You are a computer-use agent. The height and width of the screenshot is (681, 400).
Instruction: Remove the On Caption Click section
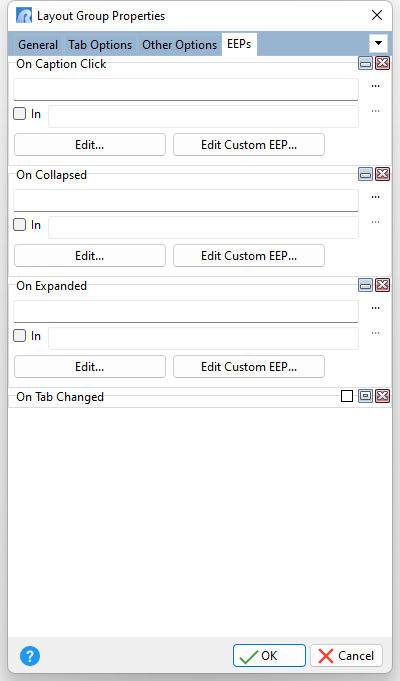click(x=382, y=63)
